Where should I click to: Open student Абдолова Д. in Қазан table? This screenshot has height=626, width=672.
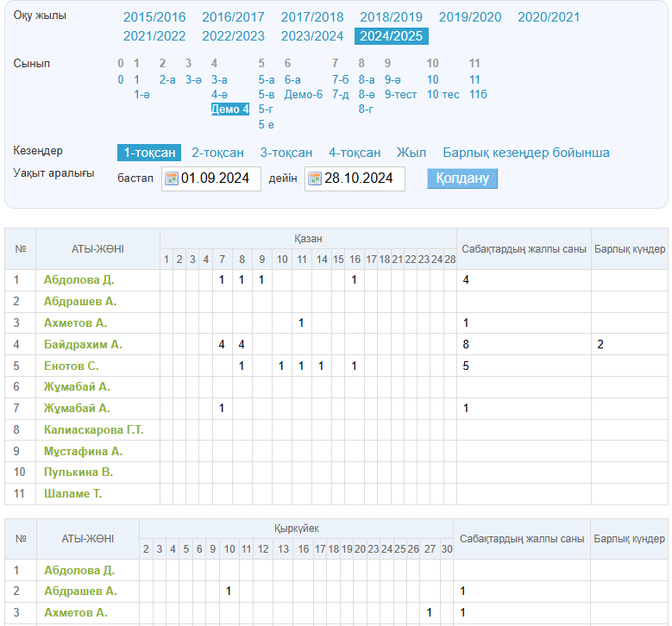click(x=79, y=280)
